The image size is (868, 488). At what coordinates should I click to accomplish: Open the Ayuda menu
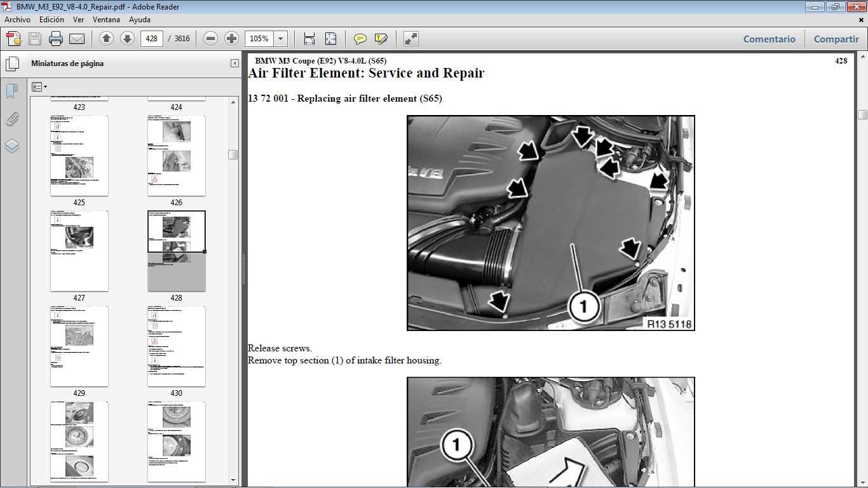[x=139, y=20]
